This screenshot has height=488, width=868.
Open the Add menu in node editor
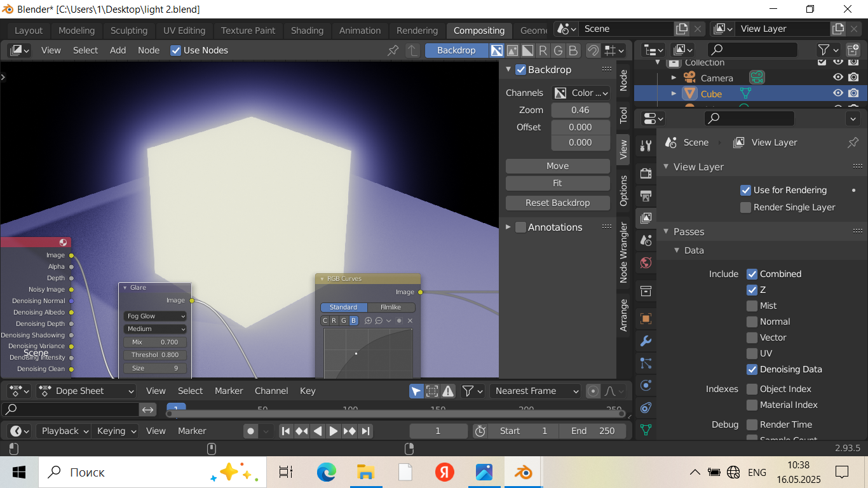tap(118, 50)
